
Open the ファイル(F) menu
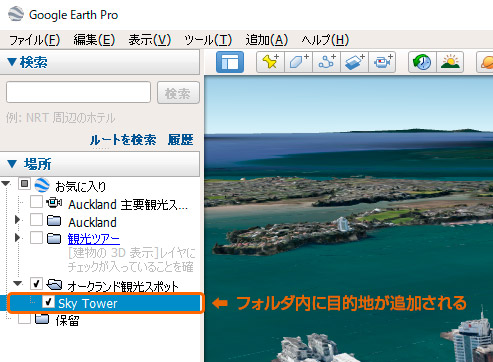coord(34,40)
